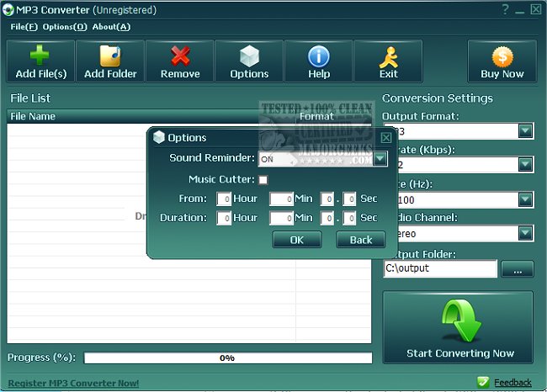The height and width of the screenshot is (392, 547).
Task: Click the File Name column header
Action: click(151, 116)
